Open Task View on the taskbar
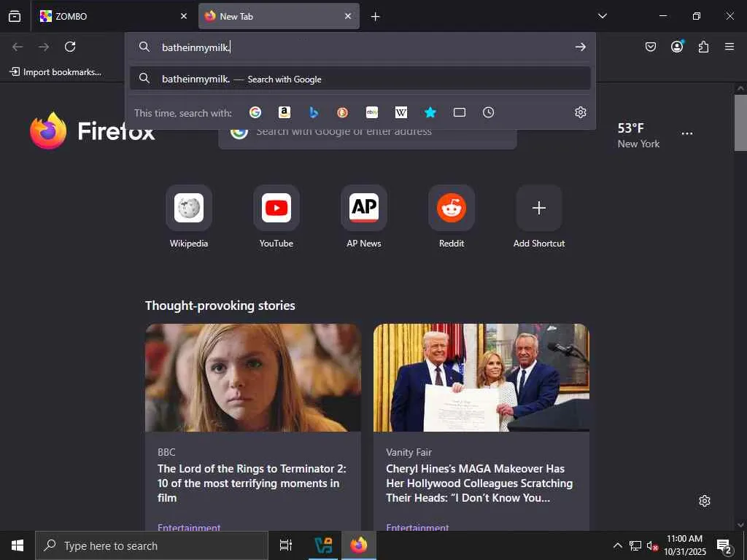Screen dimensions: 747x560 [286, 545]
